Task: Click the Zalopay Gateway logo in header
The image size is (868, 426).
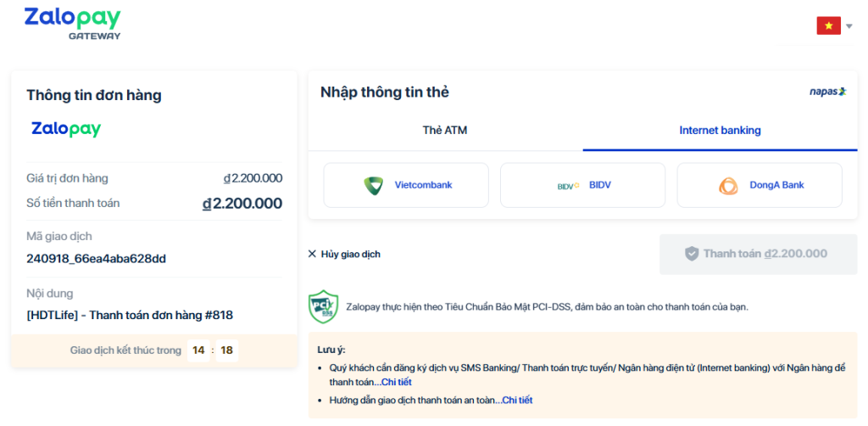Action: click(72, 24)
